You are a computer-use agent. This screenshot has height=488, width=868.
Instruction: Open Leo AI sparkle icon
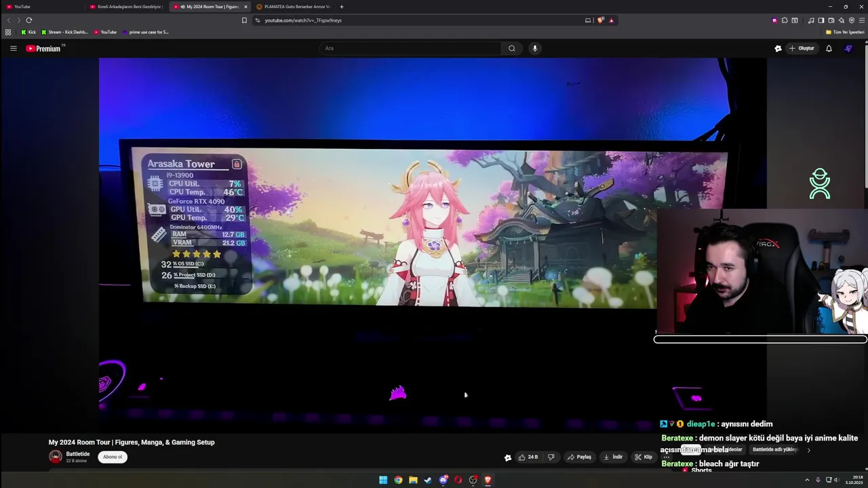[842, 20]
